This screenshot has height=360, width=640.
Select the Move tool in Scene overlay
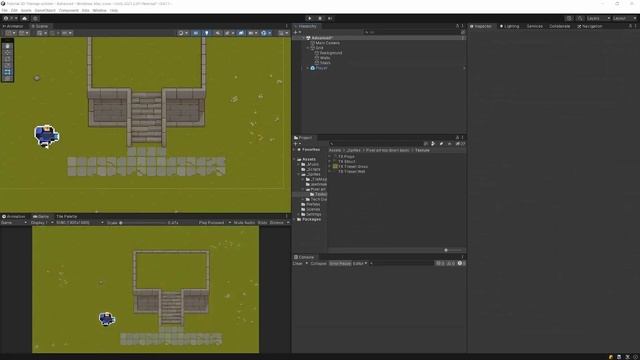8,53
